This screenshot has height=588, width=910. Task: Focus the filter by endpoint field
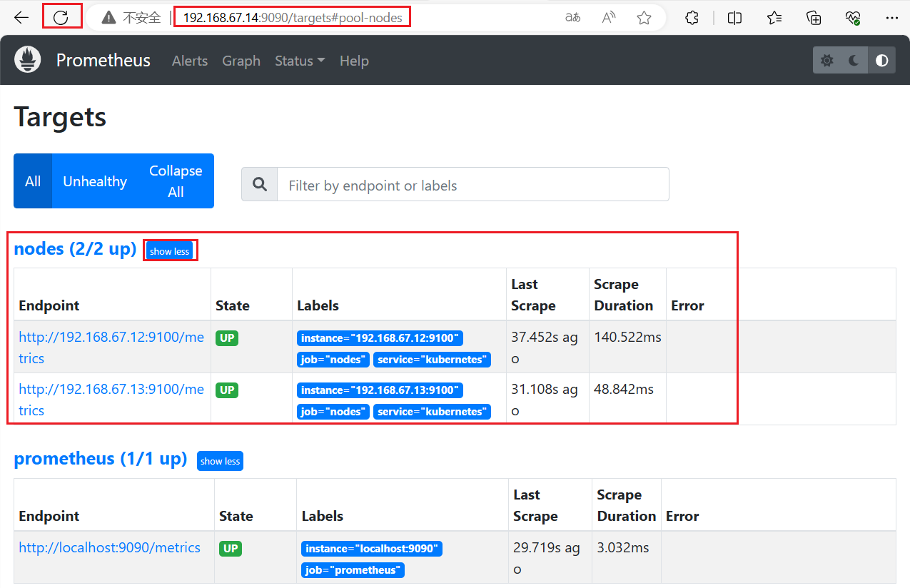pos(472,185)
